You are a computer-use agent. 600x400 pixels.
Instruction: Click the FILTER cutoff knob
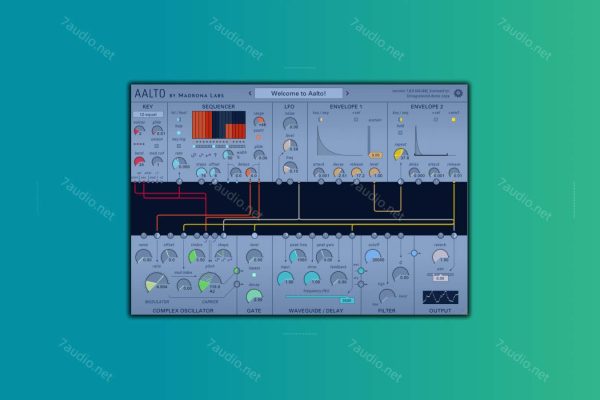tap(373, 256)
